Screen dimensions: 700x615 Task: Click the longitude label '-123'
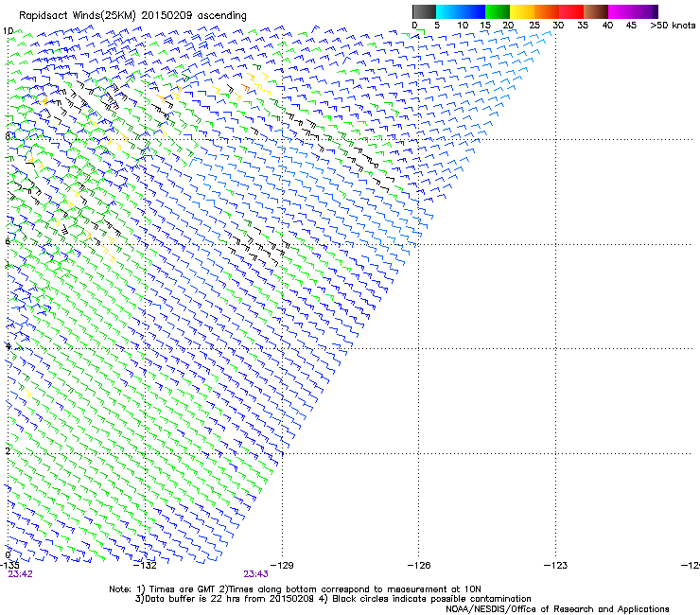point(555,566)
